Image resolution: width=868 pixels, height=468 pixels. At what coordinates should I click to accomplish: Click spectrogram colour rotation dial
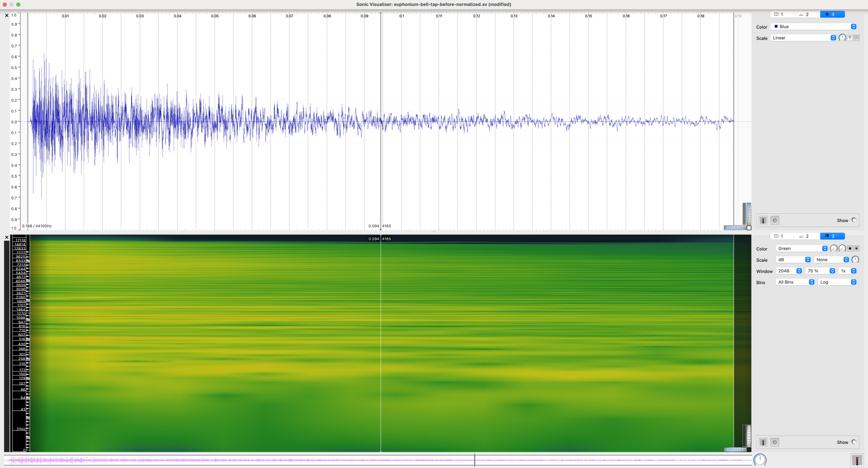tap(842, 249)
